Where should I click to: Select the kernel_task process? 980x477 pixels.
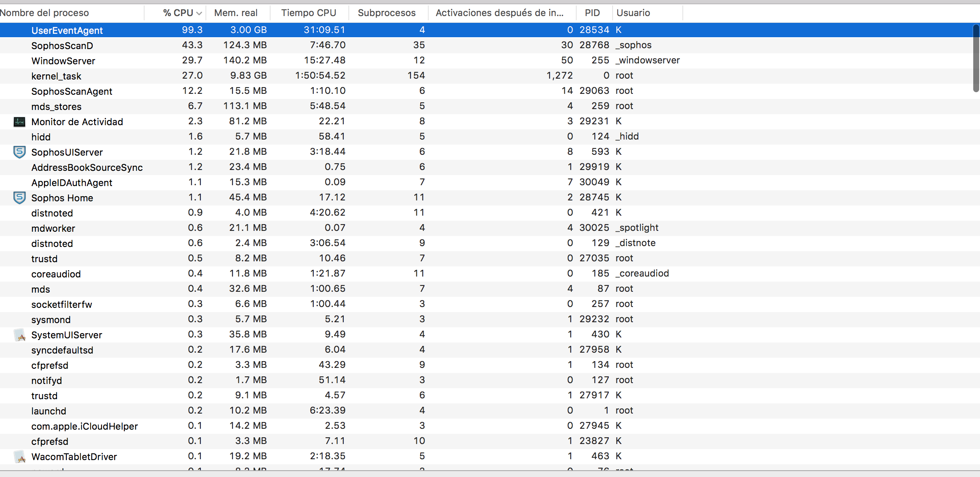pos(56,76)
